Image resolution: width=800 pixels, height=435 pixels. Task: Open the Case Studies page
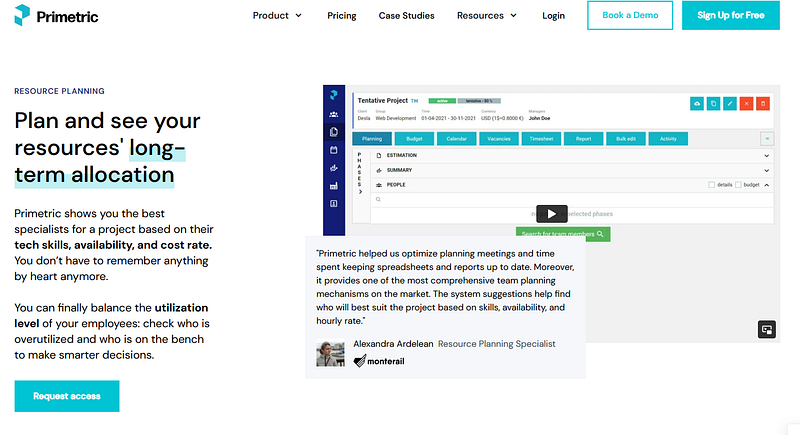pyautogui.click(x=407, y=16)
